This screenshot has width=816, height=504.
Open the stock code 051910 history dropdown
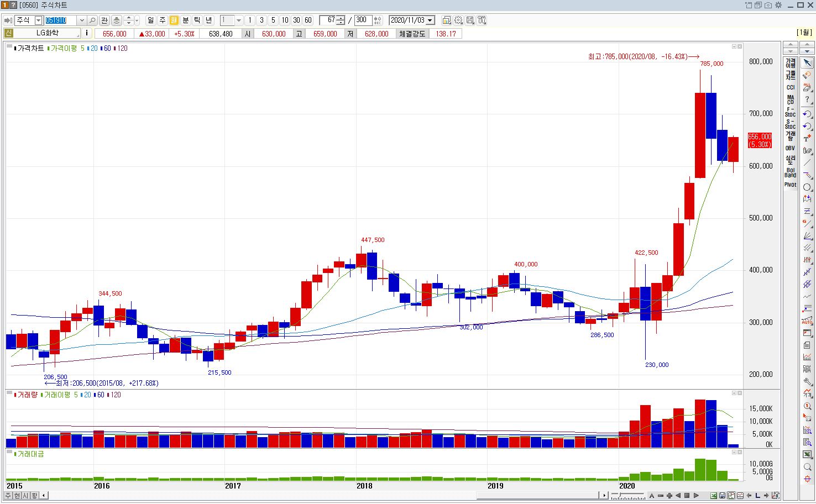pos(82,20)
